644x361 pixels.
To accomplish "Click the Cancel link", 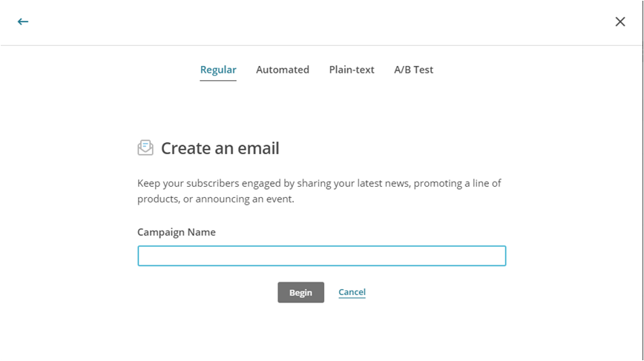I will pos(352,292).
